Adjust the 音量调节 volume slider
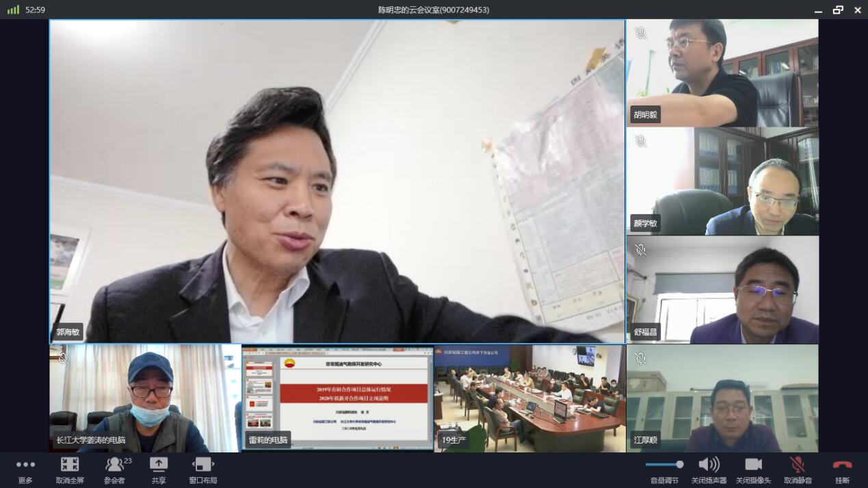The height and width of the screenshot is (488, 868). (665, 465)
